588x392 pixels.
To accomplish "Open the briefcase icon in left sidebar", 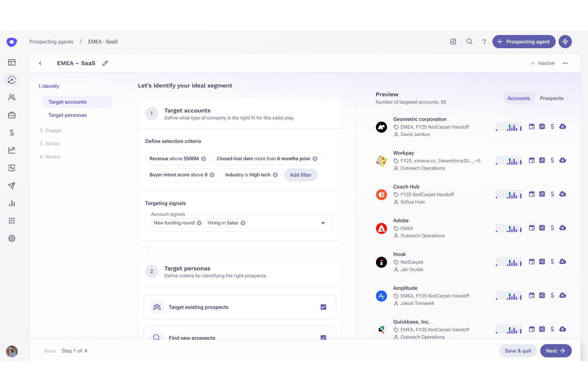I will tap(12, 115).
